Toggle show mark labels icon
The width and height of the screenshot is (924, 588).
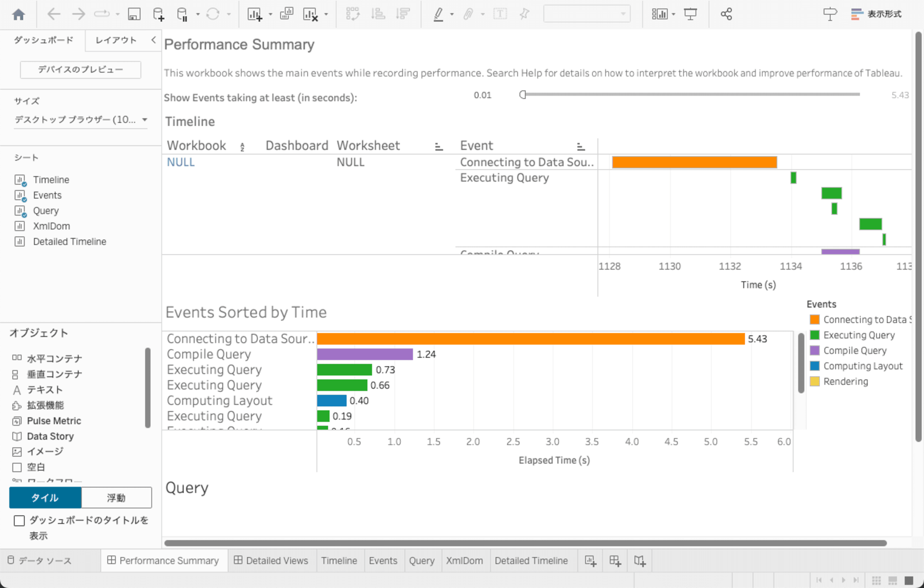point(500,14)
